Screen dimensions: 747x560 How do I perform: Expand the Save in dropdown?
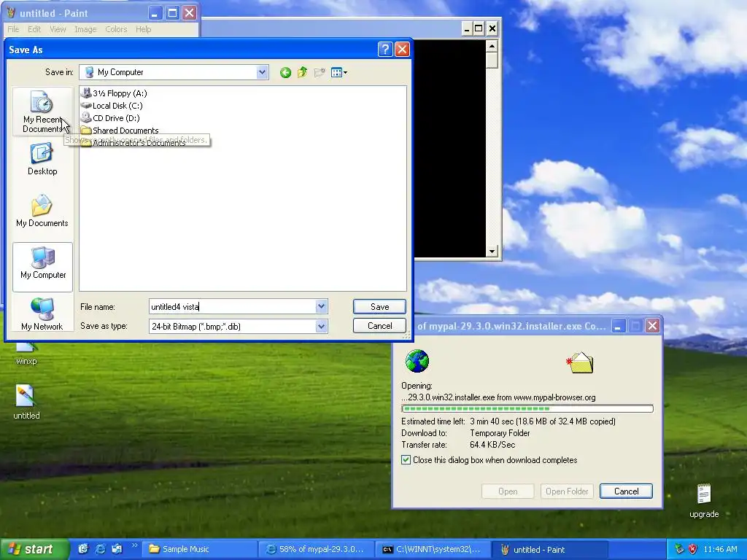pos(262,72)
